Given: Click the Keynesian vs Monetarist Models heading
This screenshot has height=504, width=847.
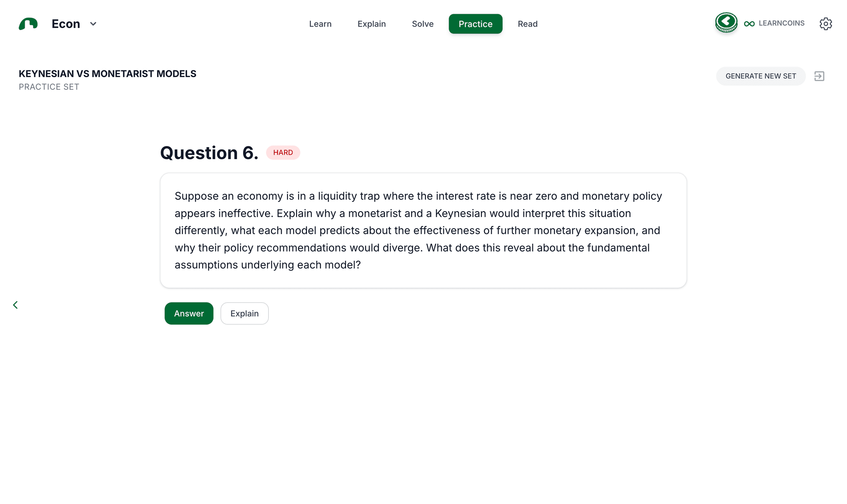Looking at the screenshot, I should coord(107,74).
